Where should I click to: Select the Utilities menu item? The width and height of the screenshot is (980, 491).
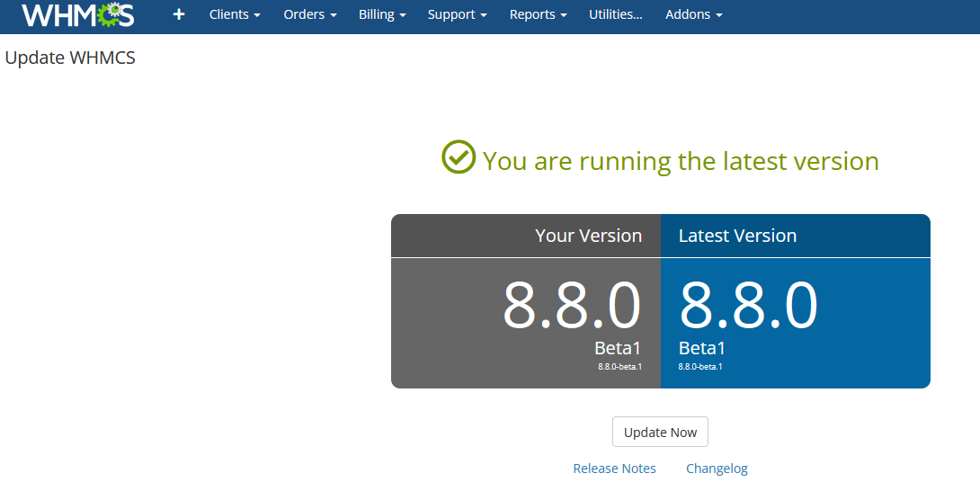pyautogui.click(x=616, y=14)
